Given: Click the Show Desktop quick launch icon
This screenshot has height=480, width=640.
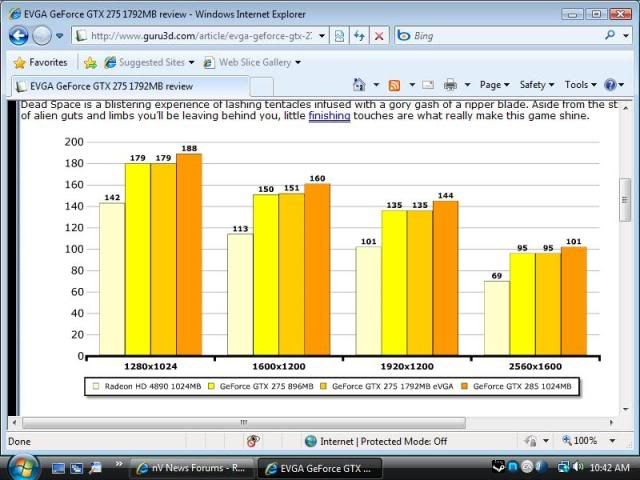Looking at the screenshot, I should [58, 468].
